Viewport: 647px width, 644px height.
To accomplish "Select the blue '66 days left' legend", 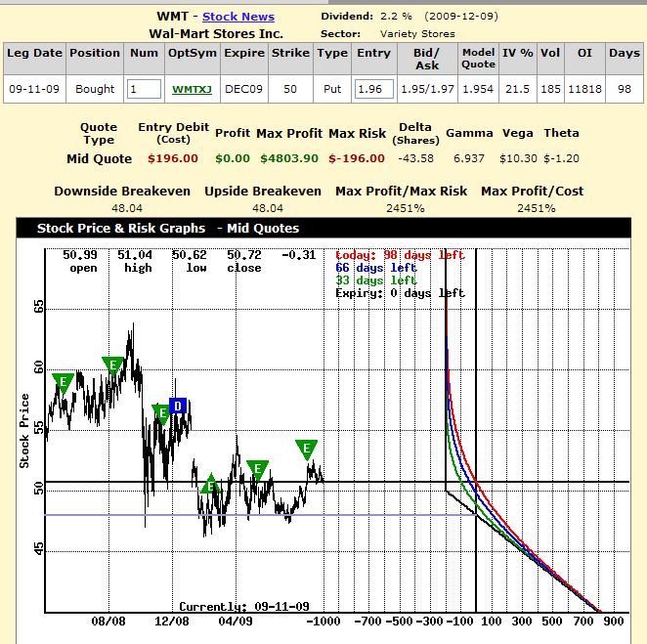I will pyautogui.click(x=376, y=268).
